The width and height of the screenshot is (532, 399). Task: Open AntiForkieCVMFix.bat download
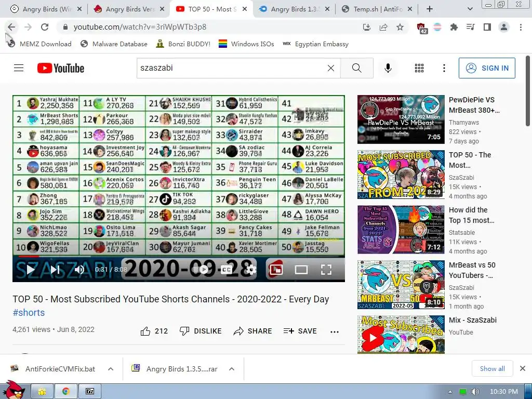coord(60,369)
